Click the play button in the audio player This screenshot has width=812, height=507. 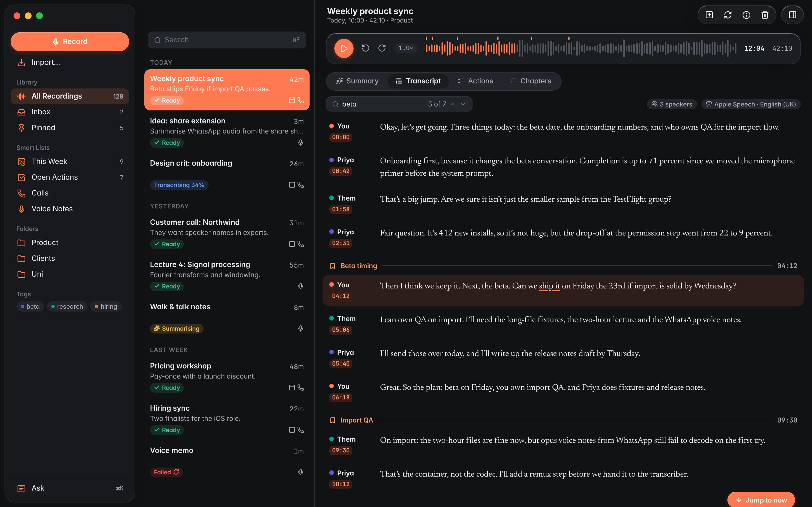click(x=344, y=48)
